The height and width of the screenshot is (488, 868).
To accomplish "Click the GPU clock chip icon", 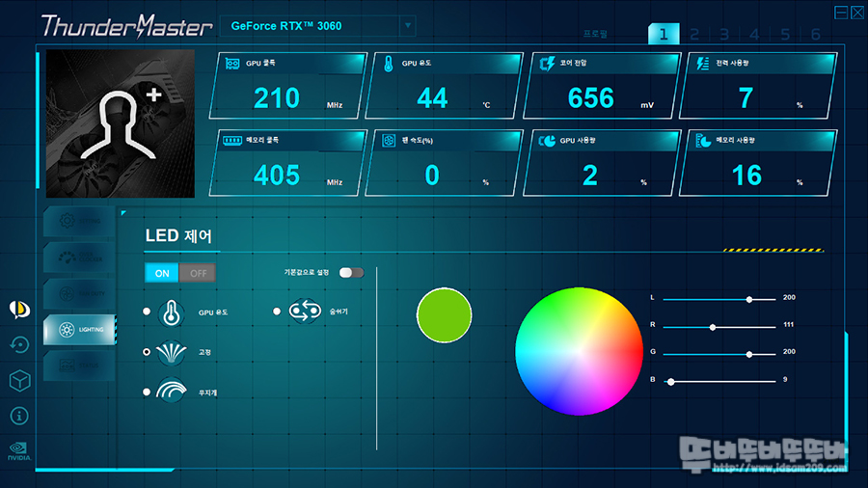I will [x=232, y=64].
